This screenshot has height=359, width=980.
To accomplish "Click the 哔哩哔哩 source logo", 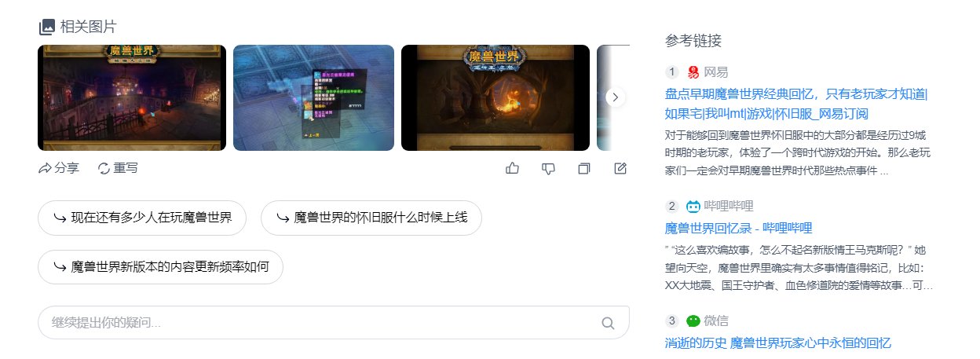I will pos(693,207).
